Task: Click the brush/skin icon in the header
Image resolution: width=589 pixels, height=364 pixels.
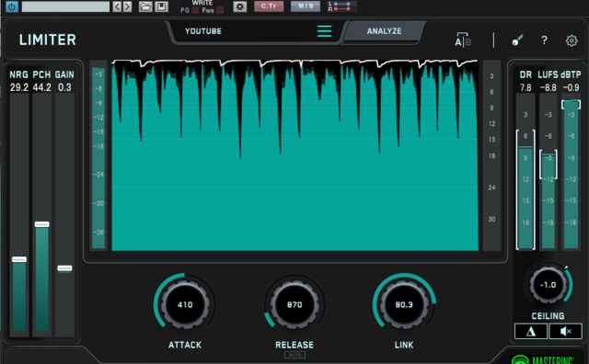Action: point(517,40)
